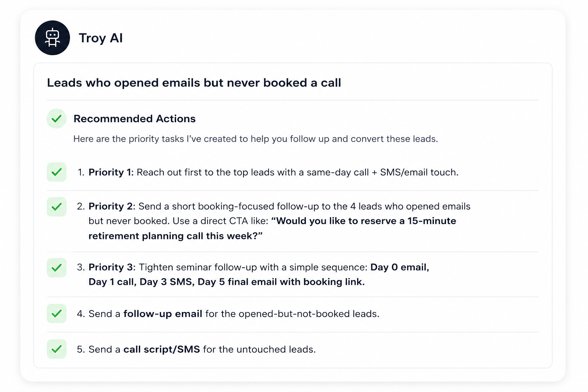The width and height of the screenshot is (588, 392).
Task: Click the Leads who opened emails card title
Action: 194,83
